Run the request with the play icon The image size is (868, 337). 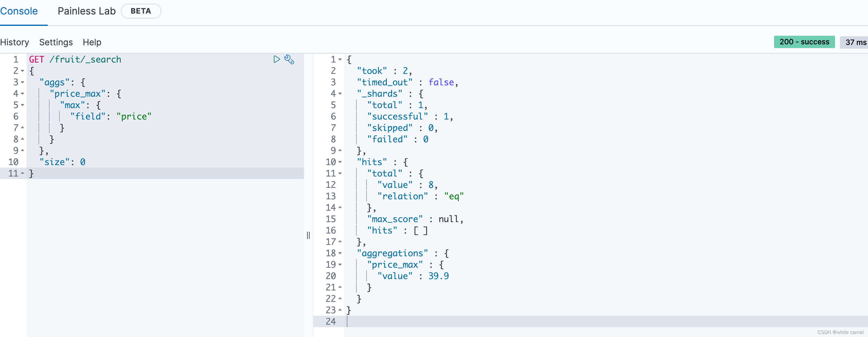point(277,60)
